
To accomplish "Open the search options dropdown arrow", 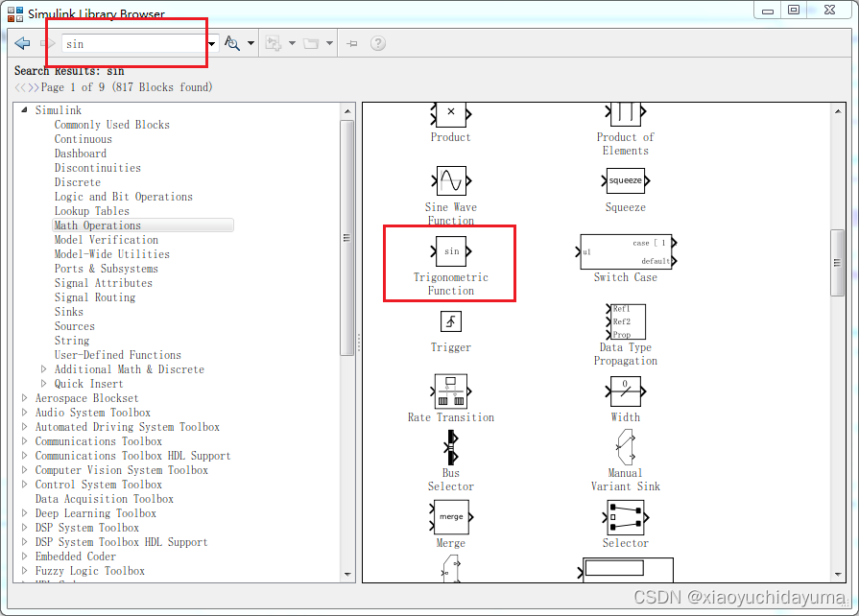I will point(251,43).
